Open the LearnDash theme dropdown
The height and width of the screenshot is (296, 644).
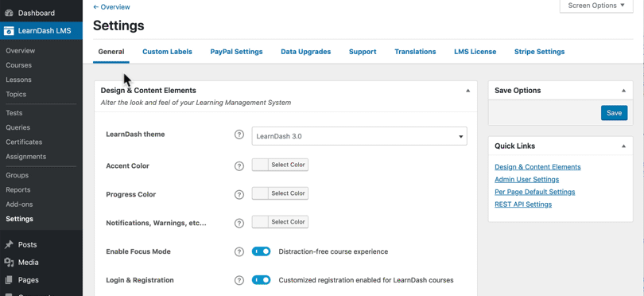(x=359, y=136)
